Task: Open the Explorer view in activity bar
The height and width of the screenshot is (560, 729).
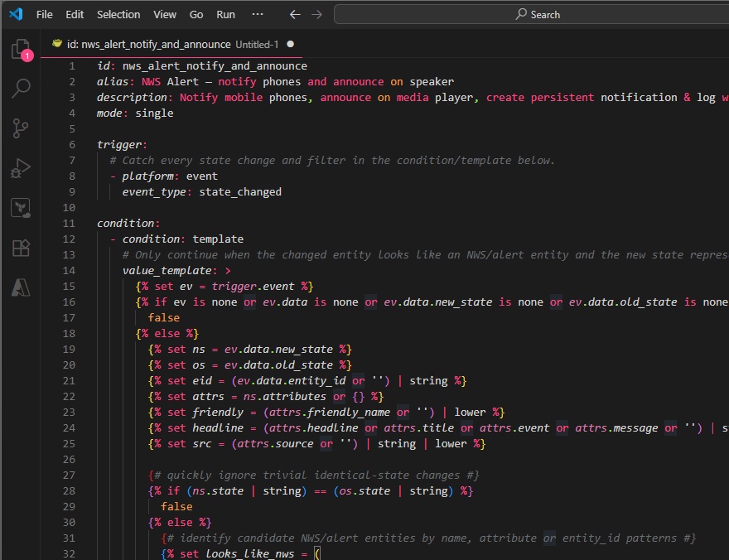Action: pyautogui.click(x=21, y=49)
